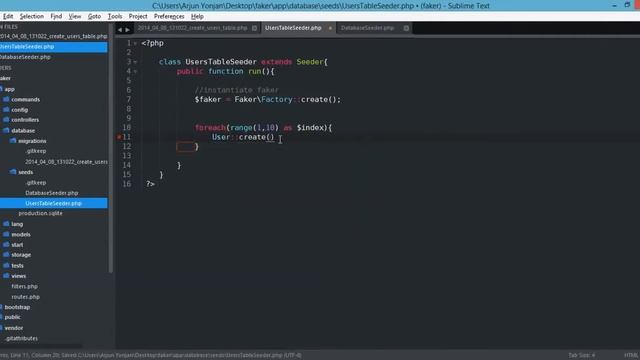This screenshot has width=640, height=360.
Task: Open .gitkeep under migrations folder
Action: pos(36,151)
